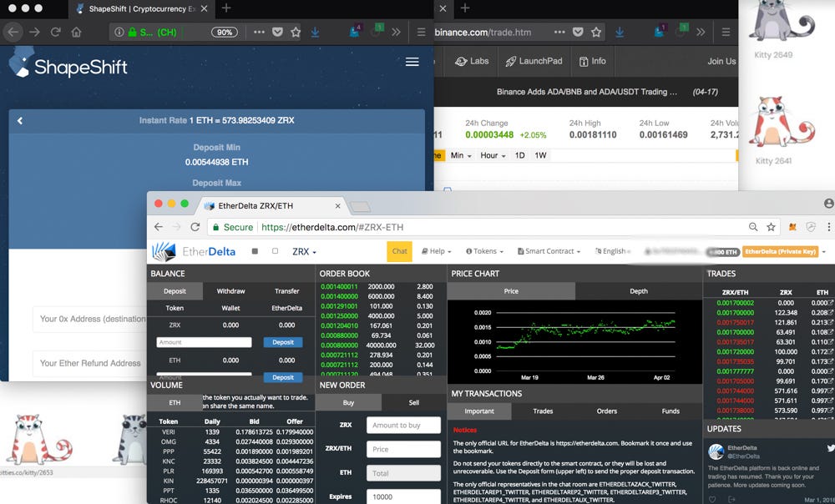
Task: Open Funds tab in My Transactions
Action: pyautogui.click(x=671, y=411)
